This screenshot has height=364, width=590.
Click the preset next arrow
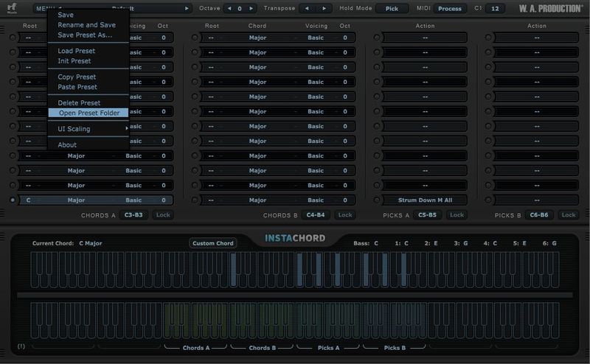tap(187, 9)
